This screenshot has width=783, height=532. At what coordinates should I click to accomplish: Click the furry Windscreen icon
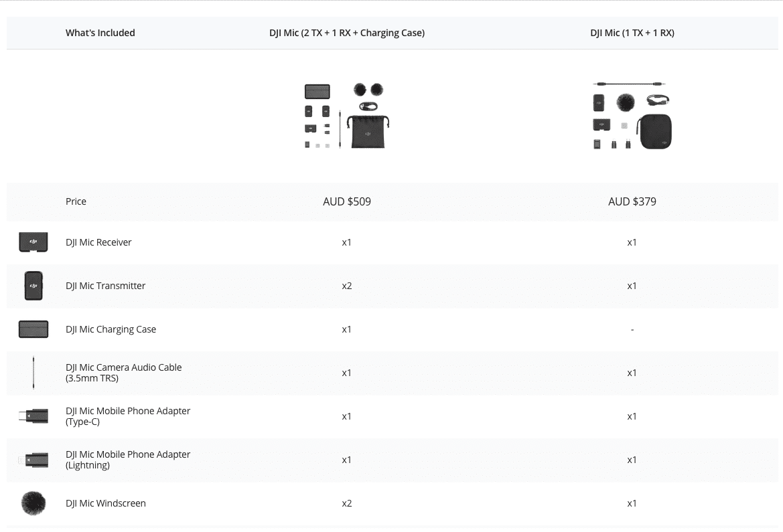pyautogui.click(x=33, y=503)
